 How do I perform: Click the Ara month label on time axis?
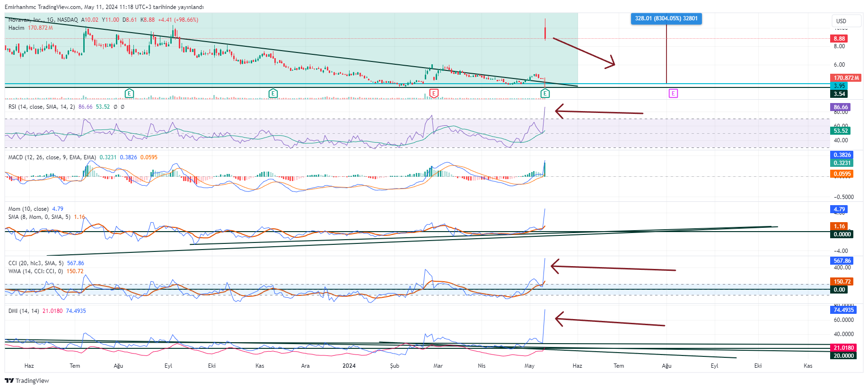point(306,366)
